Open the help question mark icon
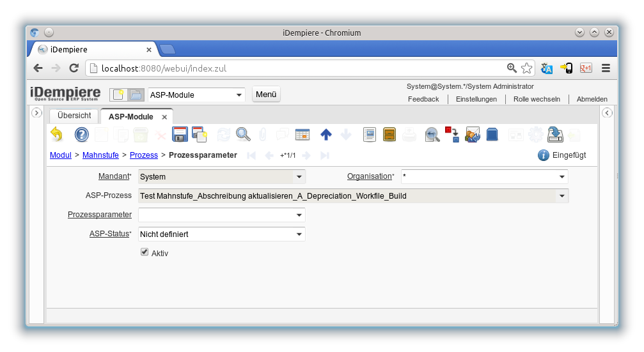 tap(82, 134)
